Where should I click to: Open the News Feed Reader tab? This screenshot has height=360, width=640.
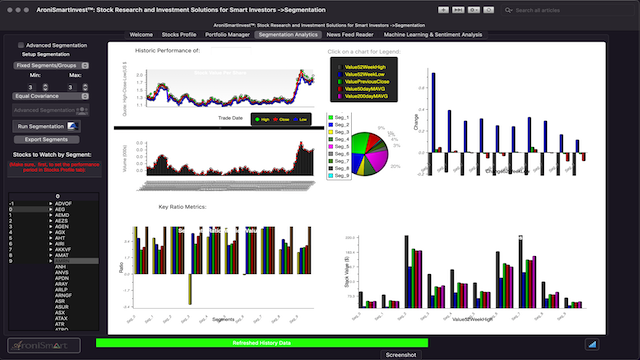[x=350, y=35]
